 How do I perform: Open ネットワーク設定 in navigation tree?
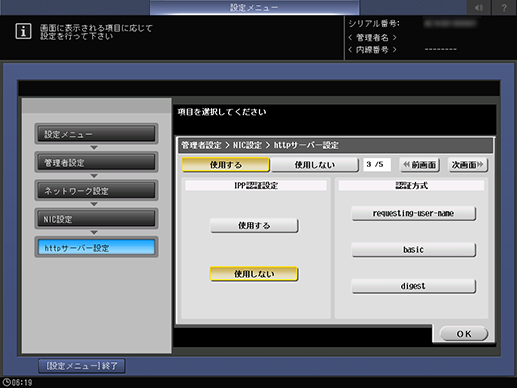(x=96, y=191)
